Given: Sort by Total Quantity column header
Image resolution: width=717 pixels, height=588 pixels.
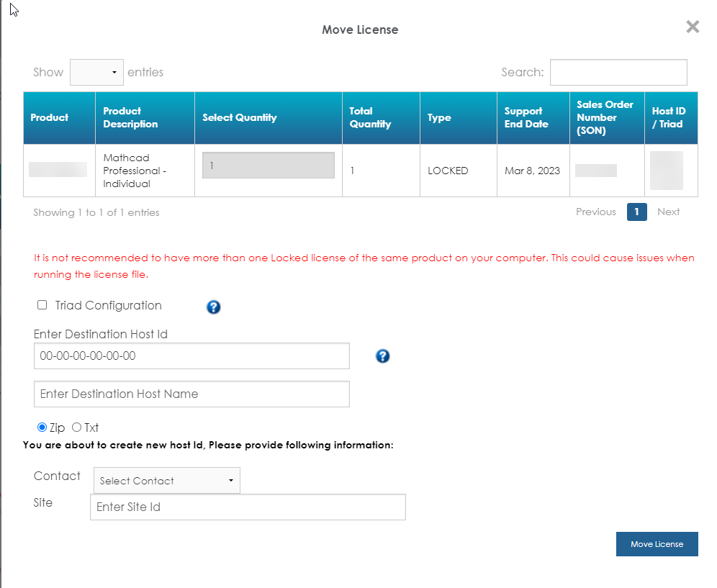Looking at the screenshot, I should [370, 117].
